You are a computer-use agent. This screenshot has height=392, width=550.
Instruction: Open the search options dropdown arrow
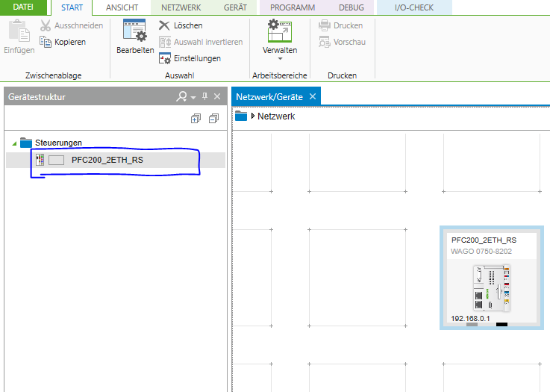193,97
